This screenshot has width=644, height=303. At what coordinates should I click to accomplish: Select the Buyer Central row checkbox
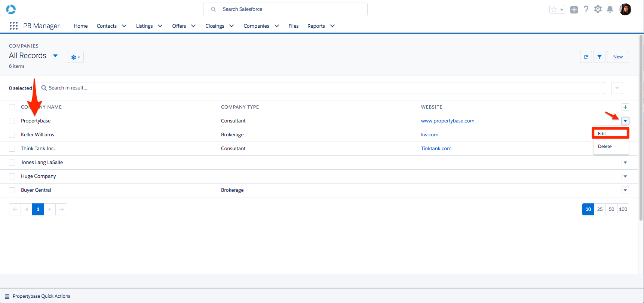(12, 190)
